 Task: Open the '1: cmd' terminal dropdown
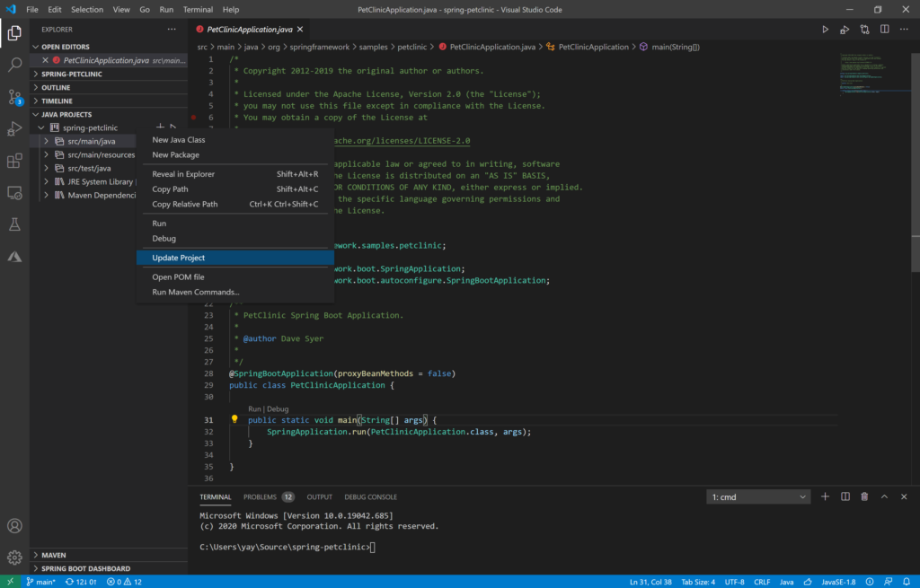click(757, 496)
